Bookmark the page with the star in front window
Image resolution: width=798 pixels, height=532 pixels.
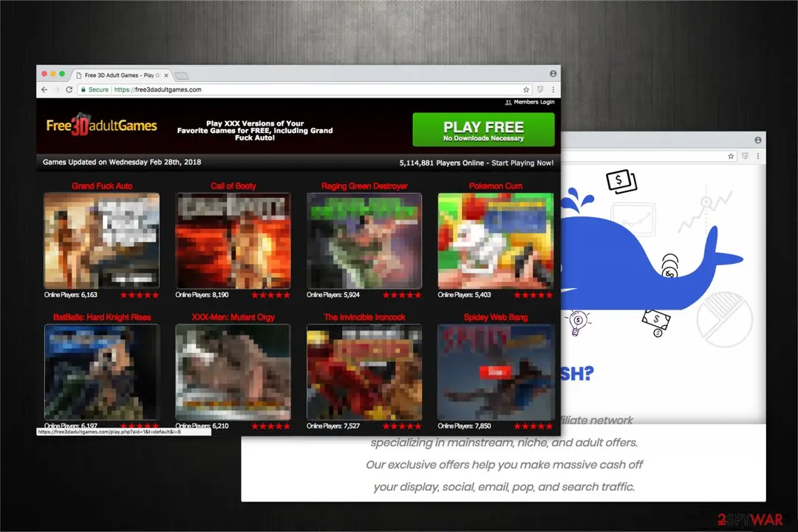pyautogui.click(x=526, y=89)
